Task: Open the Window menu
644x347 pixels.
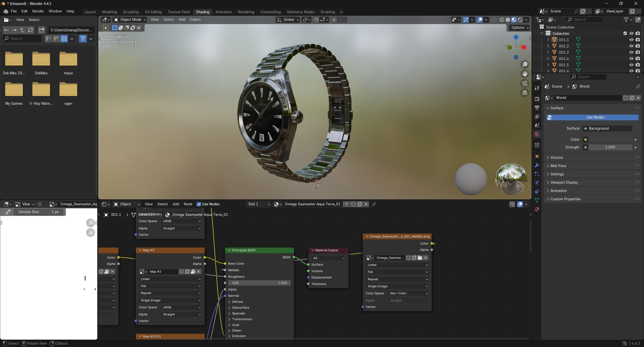Action: 55,11
